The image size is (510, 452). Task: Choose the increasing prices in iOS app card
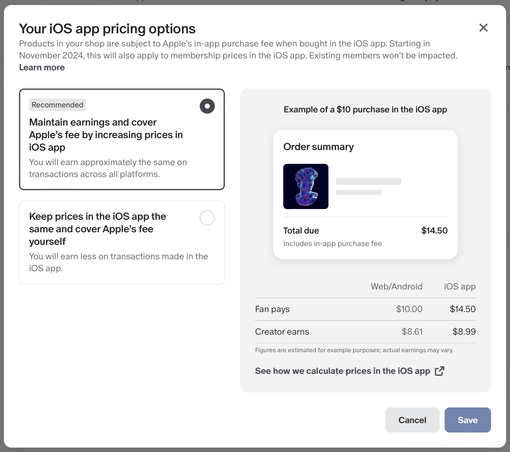tap(122, 139)
